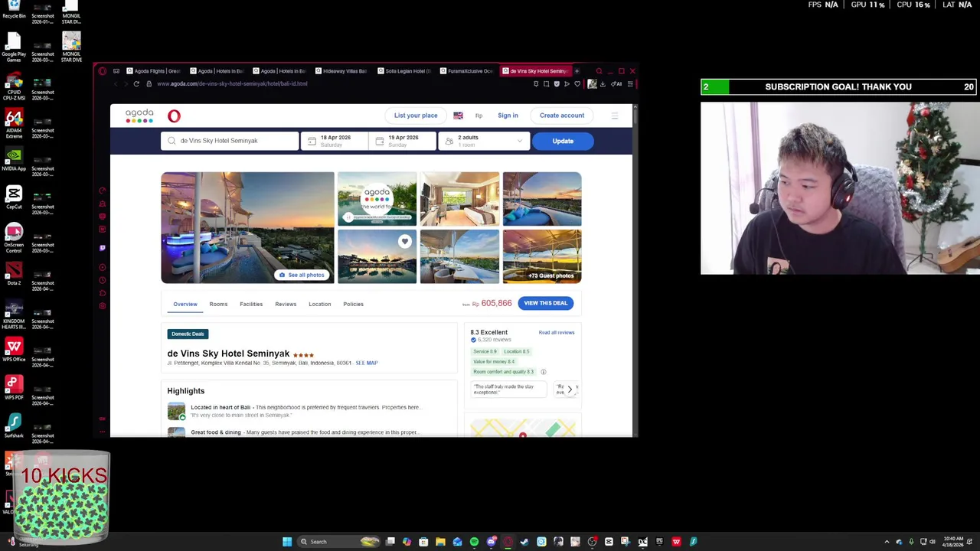Click the Create account button

click(561, 116)
